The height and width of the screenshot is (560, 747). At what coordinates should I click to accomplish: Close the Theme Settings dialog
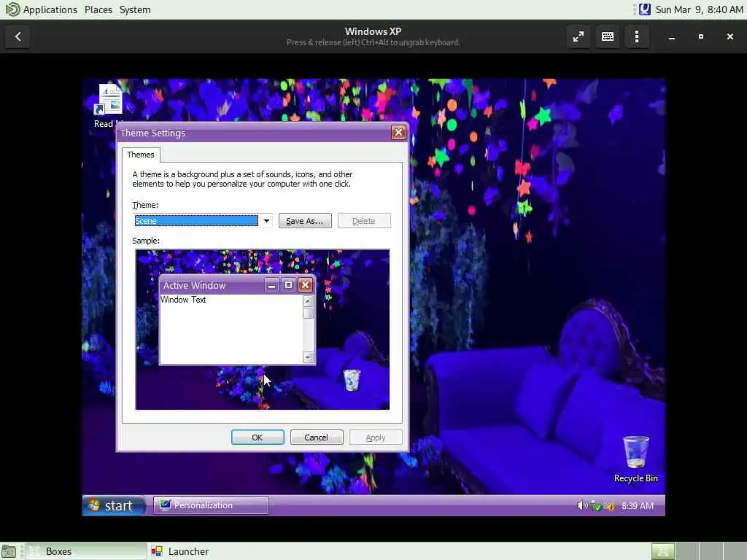pos(398,133)
